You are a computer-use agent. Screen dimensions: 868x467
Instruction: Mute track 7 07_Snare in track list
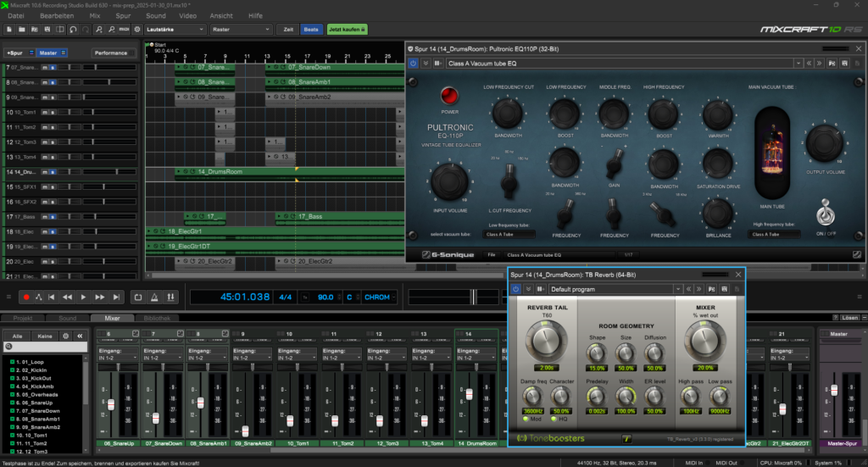[x=45, y=68]
